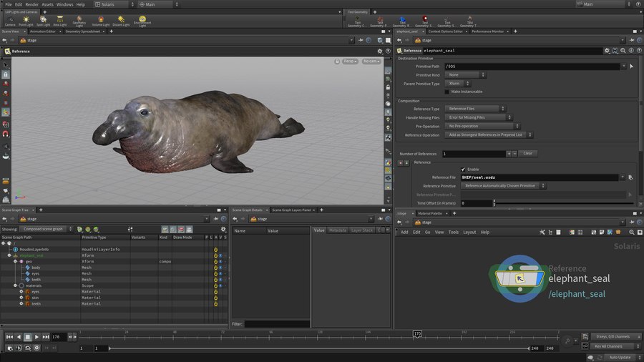Add a Spot Light from the shelf
This screenshot has height=362, width=644.
click(x=43, y=21)
